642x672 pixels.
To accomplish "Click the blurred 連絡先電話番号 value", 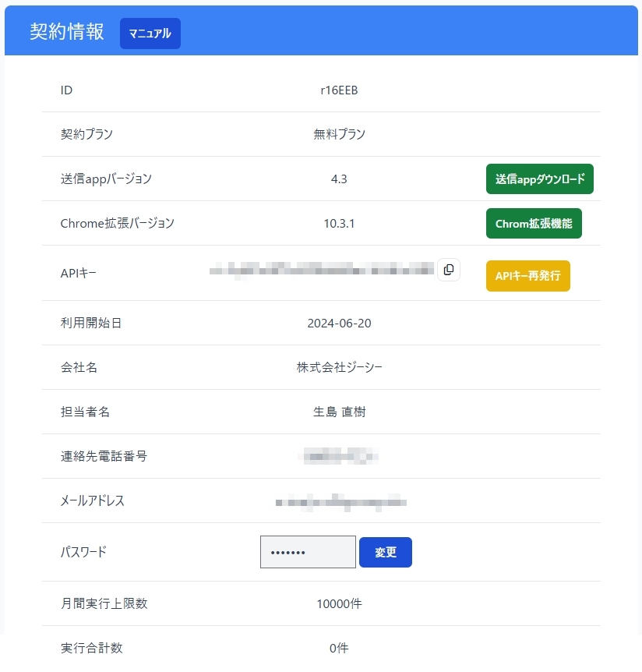I will click(340, 455).
